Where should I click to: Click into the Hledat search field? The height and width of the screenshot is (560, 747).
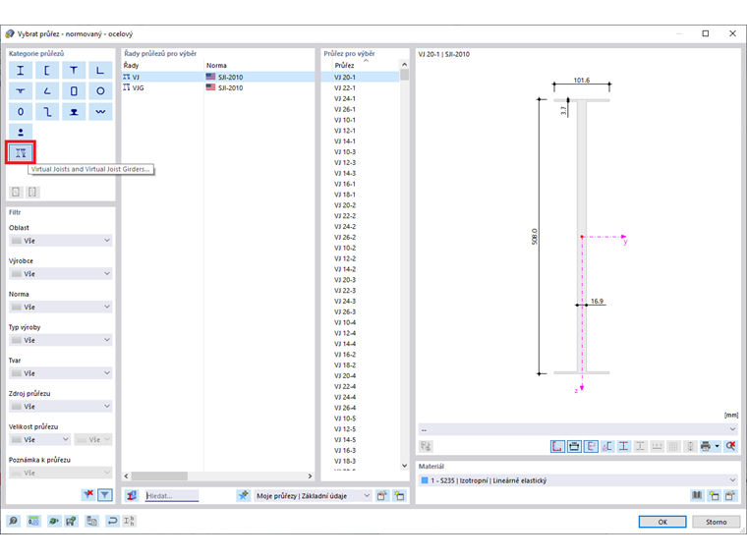click(172, 496)
